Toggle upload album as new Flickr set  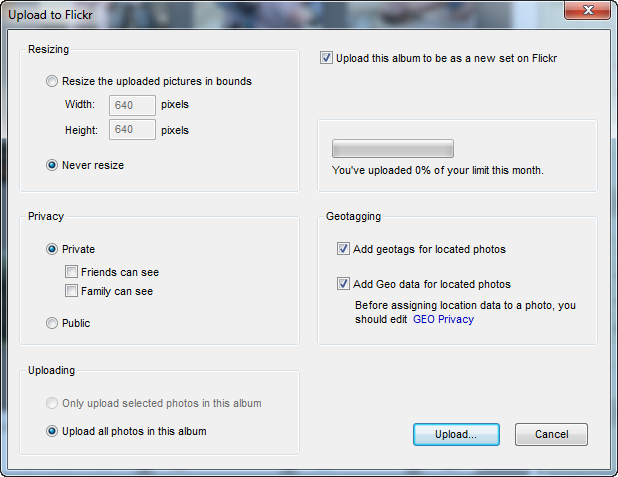[x=326, y=58]
